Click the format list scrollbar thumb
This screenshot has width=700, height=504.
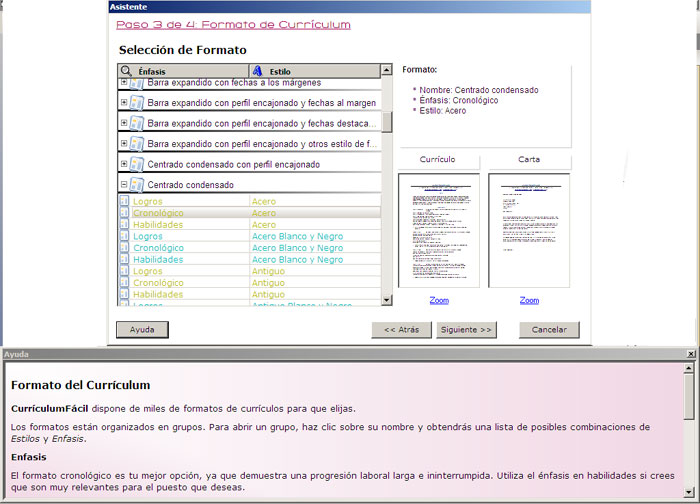(x=387, y=122)
